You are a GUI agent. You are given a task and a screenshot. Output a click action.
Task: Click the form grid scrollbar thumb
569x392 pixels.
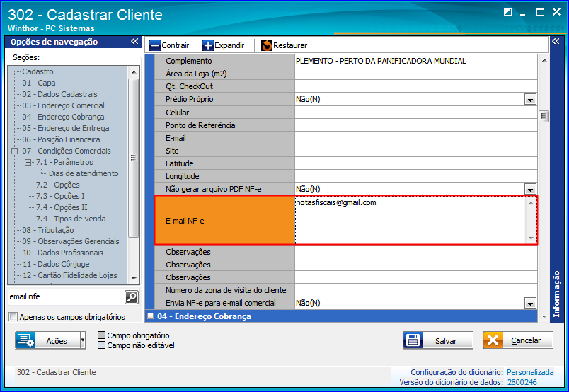pos(544,117)
